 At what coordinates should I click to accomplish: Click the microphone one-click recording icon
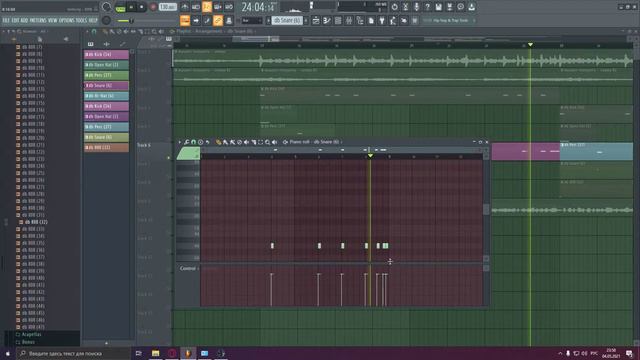tap(417, 7)
